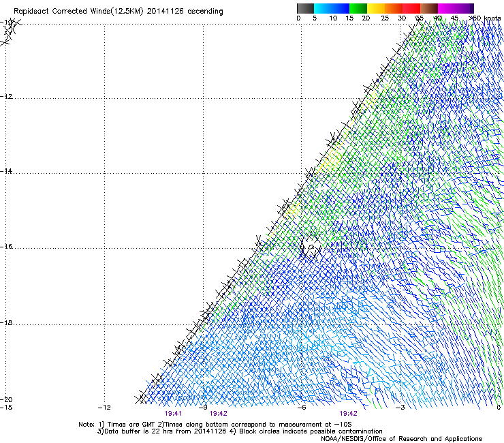
Task: Click the '>50 knots' legend label
Action: 485,18
